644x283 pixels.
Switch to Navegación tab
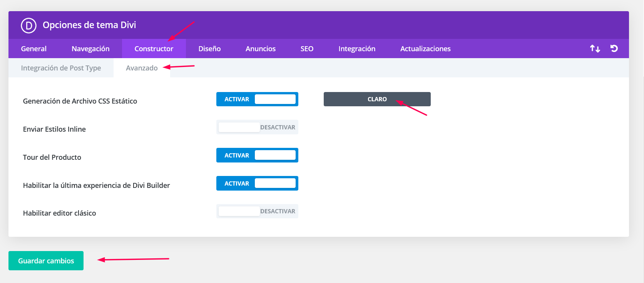90,49
